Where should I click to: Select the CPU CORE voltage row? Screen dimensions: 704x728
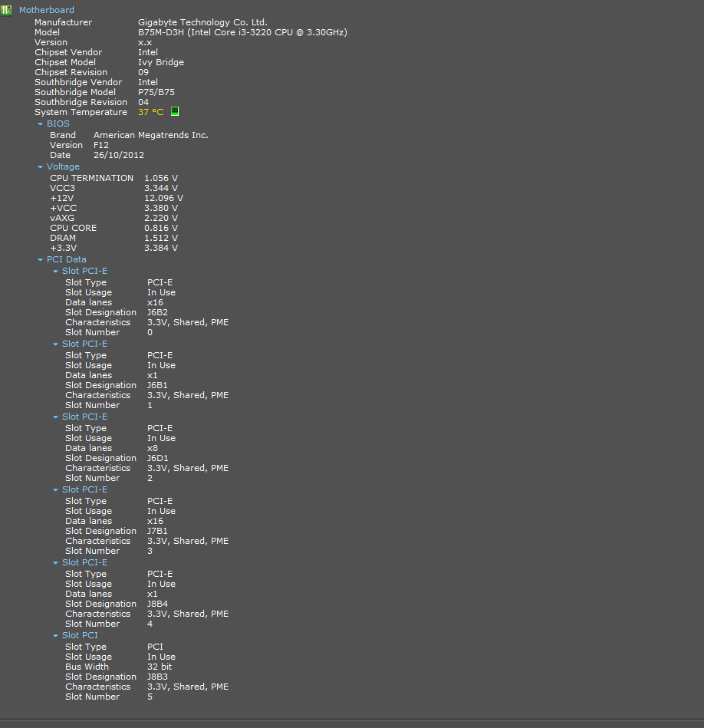click(113, 228)
